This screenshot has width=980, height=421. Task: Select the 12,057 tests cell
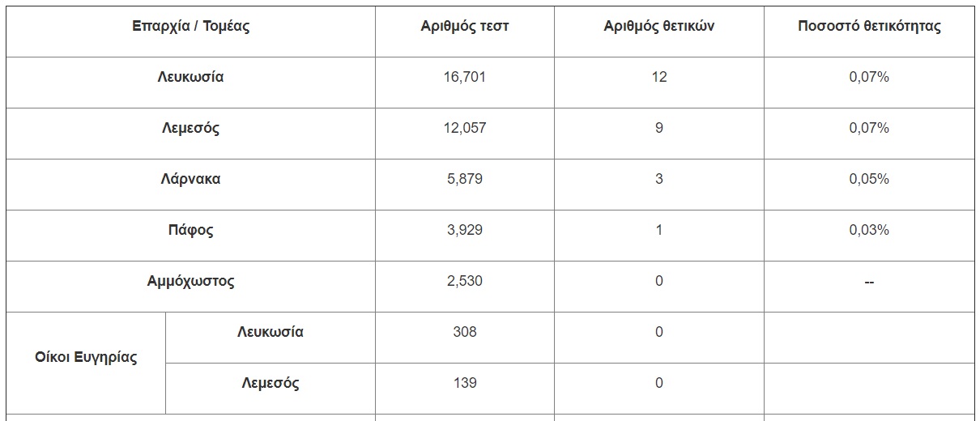[x=465, y=128]
